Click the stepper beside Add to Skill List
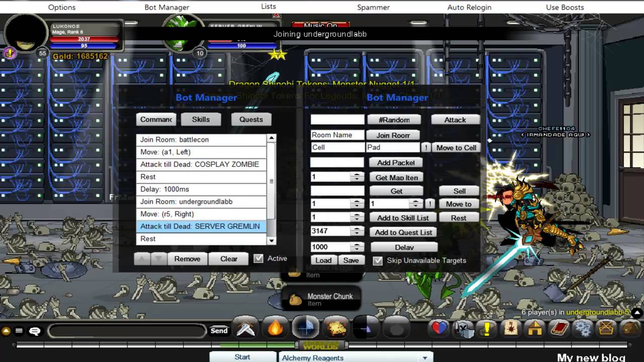 tap(357, 218)
